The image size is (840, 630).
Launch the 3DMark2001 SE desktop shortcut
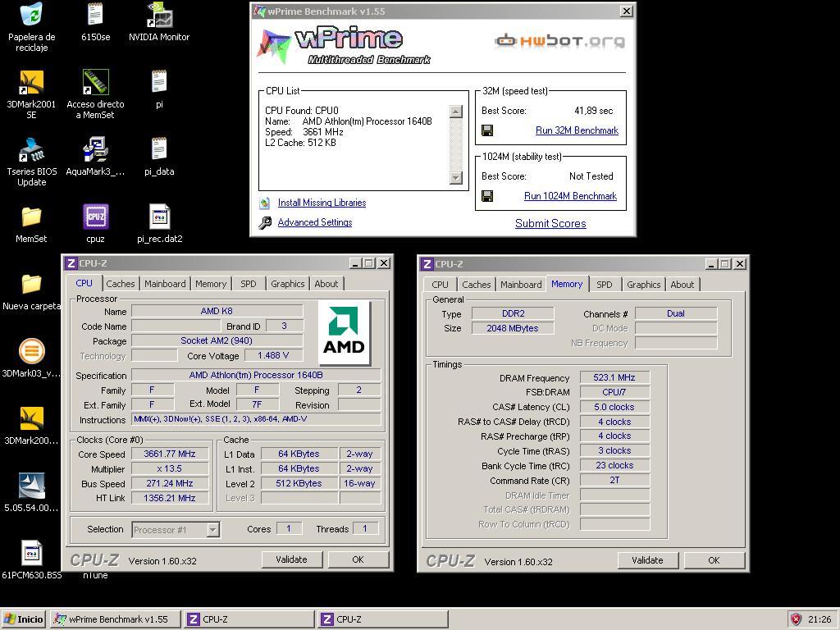click(x=32, y=83)
